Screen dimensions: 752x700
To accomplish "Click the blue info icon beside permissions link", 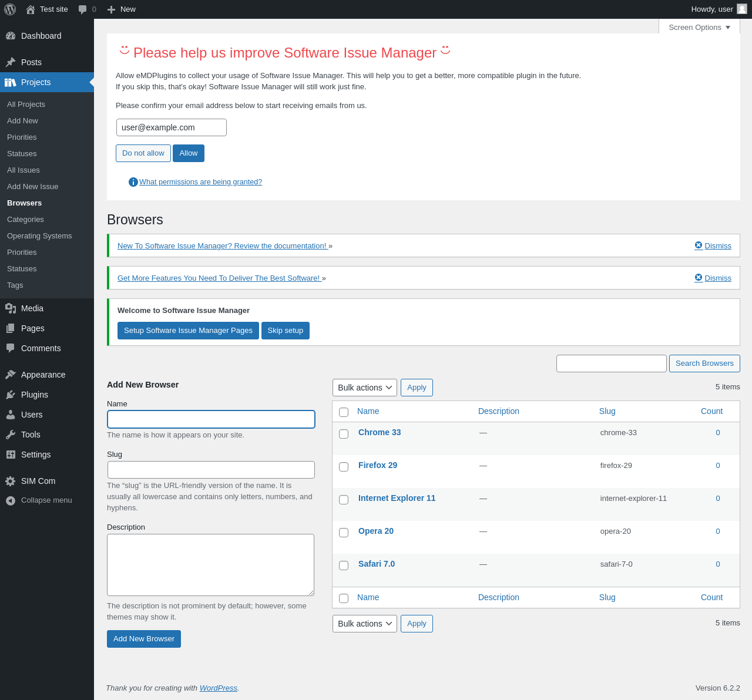I will pos(133,182).
